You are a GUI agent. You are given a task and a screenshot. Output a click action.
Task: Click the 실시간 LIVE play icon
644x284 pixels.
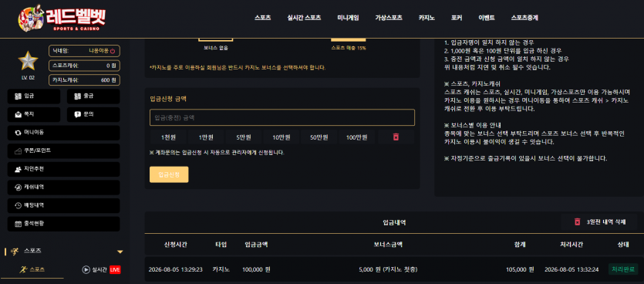click(86, 269)
